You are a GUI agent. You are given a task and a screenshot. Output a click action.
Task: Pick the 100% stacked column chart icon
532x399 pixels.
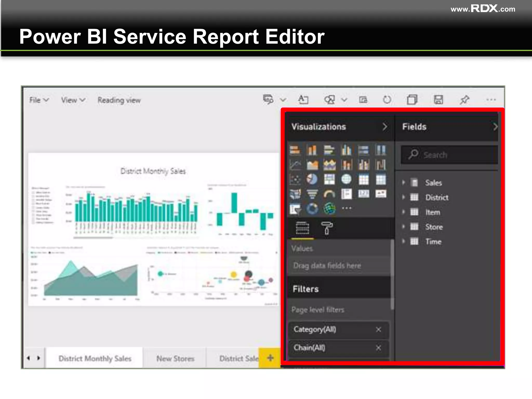(381, 150)
